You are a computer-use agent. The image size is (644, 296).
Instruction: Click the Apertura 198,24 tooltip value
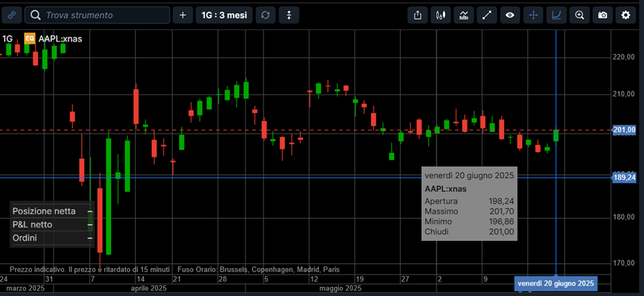point(501,201)
